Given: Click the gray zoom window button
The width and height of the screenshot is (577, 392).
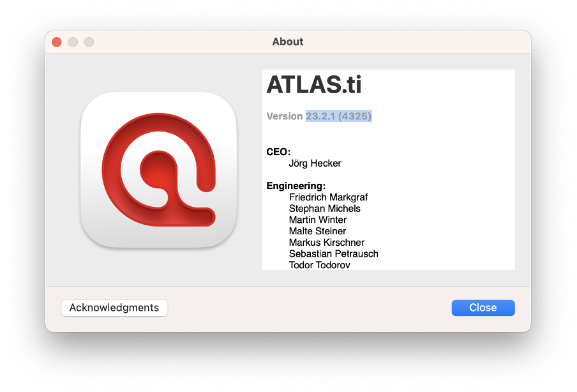Looking at the screenshot, I should click(x=89, y=42).
